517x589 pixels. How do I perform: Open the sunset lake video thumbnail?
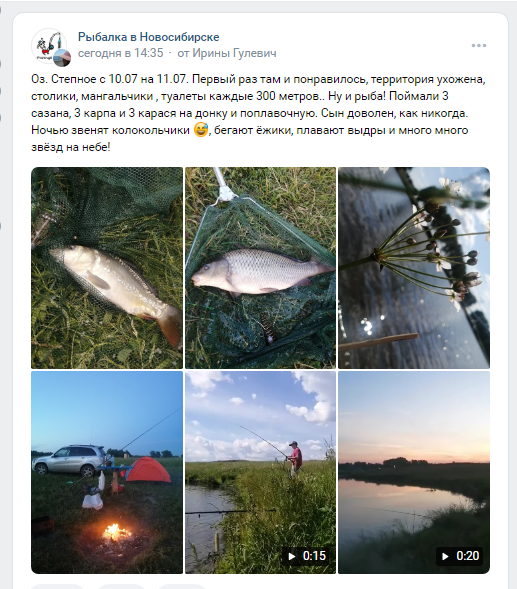[x=414, y=472]
